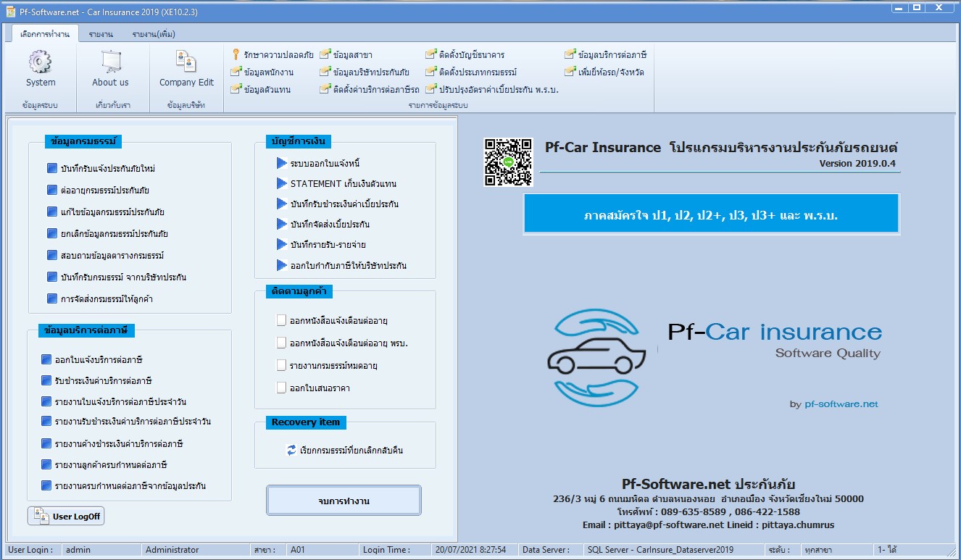Open บันทึกจัดส่งเบี้ยประกัน arrow entry
Screen dimensions: 961x560
click(323, 224)
